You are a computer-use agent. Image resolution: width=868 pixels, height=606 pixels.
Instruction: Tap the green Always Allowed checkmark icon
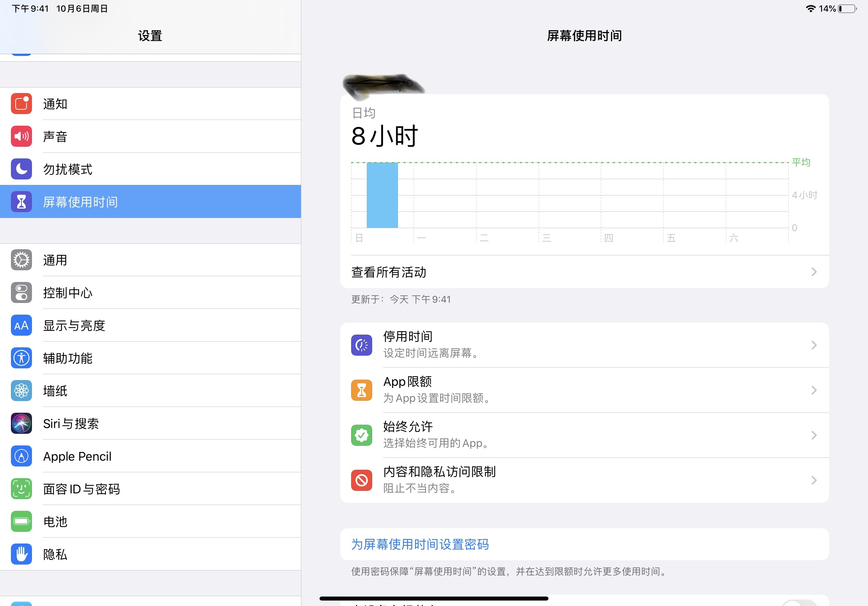[361, 435]
